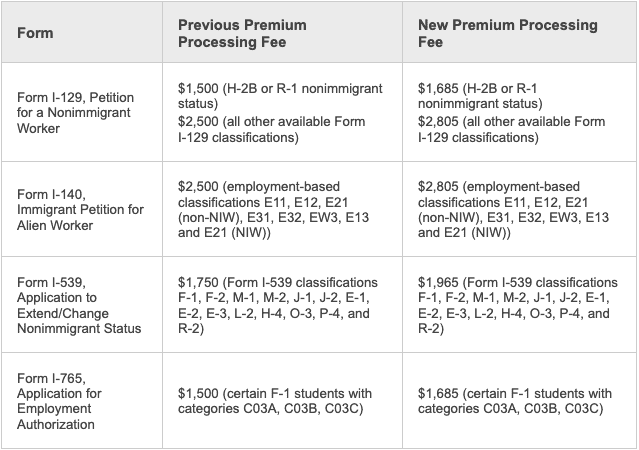The height and width of the screenshot is (450, 639).
Task: Click the $2,805 all other I-129 classifications text
Action: (511, 129)
